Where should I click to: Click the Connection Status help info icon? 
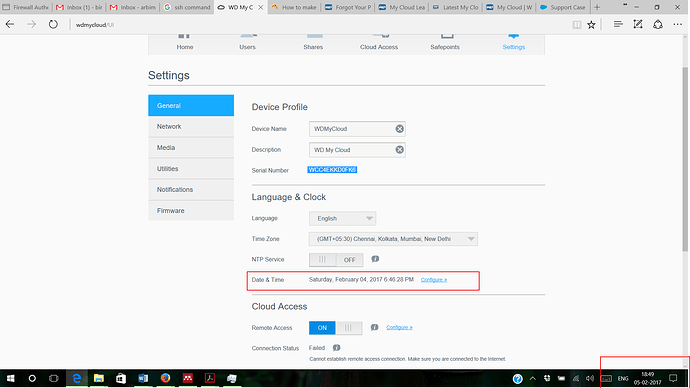point(337,348)
